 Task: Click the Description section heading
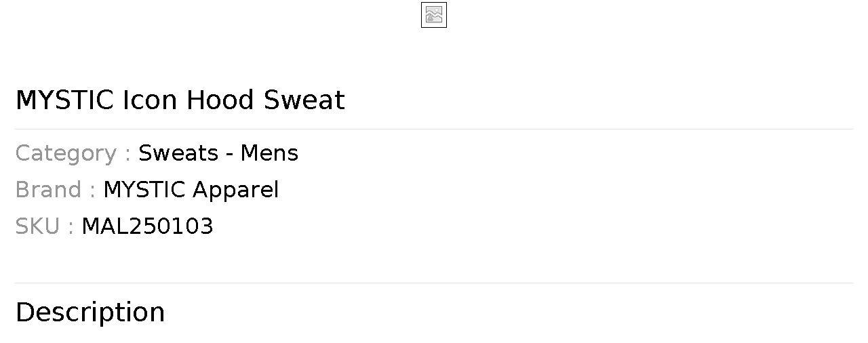pos(90,312)
